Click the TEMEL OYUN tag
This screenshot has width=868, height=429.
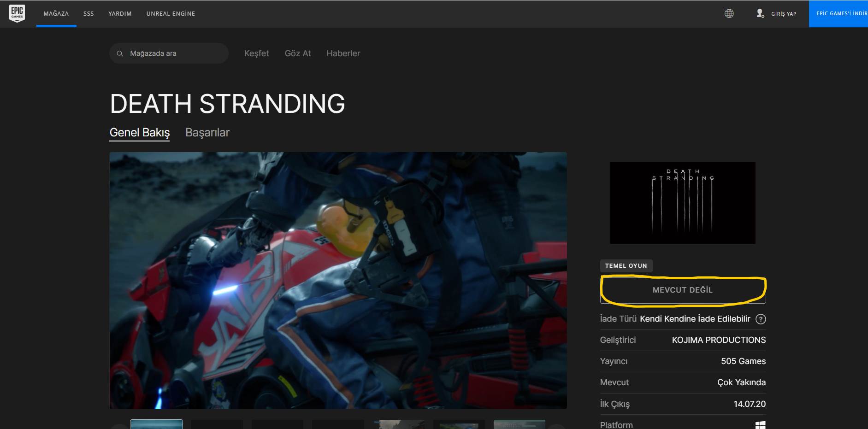(626, 266)
